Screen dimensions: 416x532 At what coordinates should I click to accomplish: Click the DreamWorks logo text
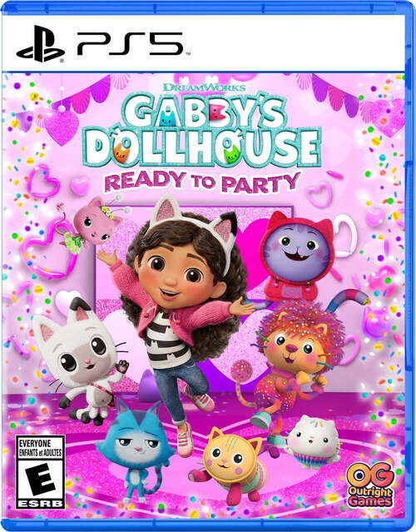(204, 87)
